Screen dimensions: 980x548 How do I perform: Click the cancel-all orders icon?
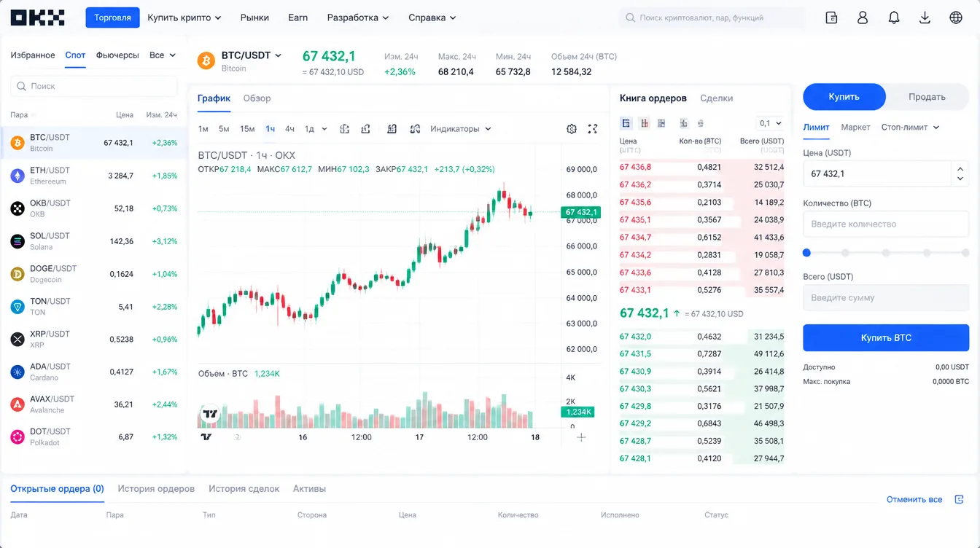(x=959, y=499)
